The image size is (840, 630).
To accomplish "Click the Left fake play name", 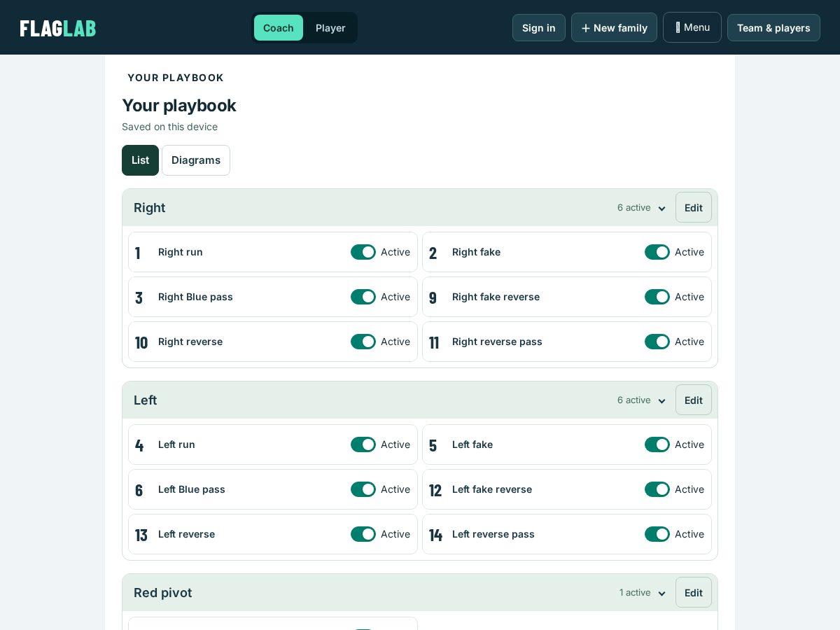I will (472, 444).
